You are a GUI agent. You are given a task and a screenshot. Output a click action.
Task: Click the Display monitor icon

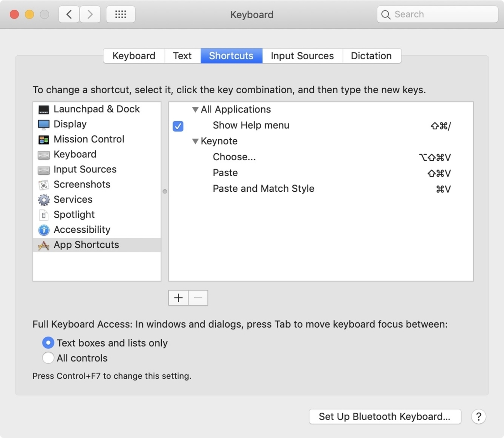pos(44,125)
